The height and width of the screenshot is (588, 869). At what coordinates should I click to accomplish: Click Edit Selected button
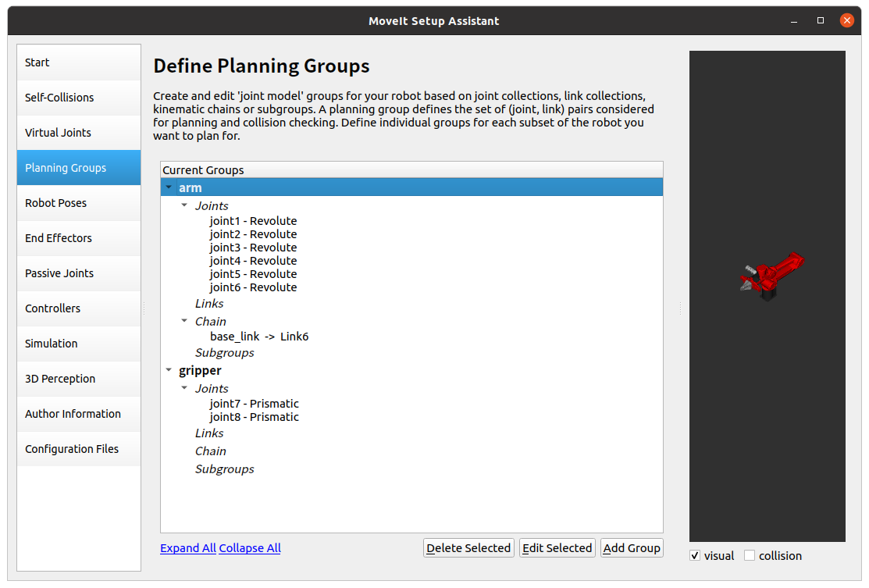[557, 548]
